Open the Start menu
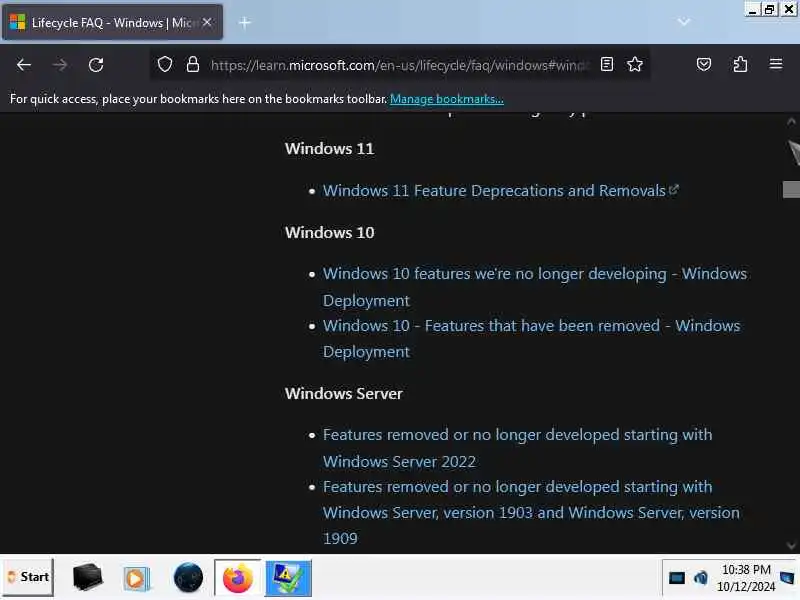 28,577
